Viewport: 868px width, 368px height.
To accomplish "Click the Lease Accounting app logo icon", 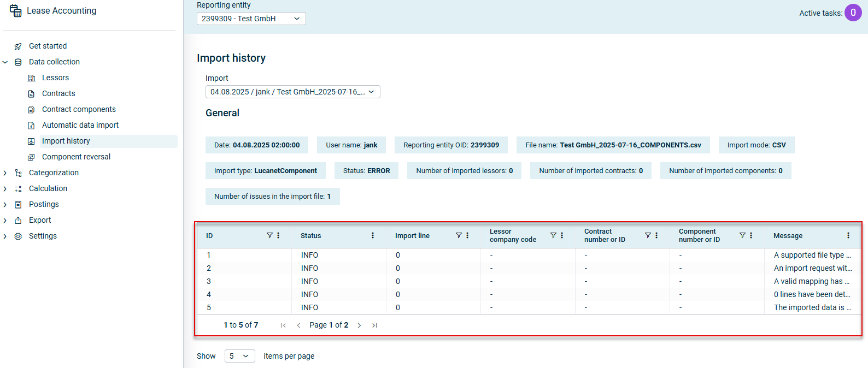I will click(x=16, y=10).
